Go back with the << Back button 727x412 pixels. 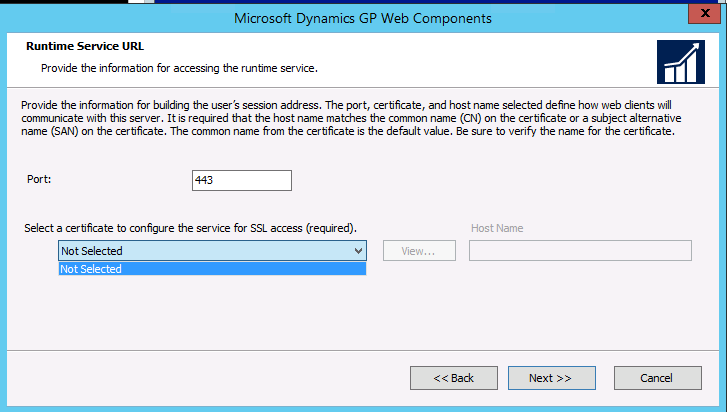(453, 378)
